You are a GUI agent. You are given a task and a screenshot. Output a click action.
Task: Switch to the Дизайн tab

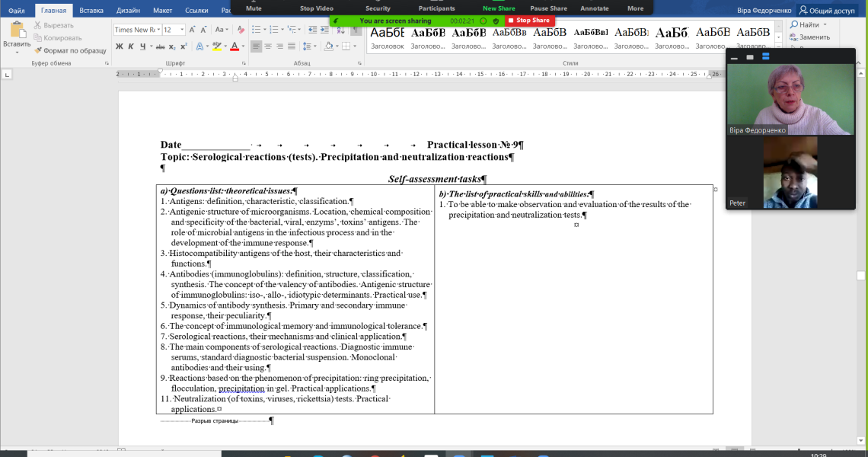click(128, 11)
